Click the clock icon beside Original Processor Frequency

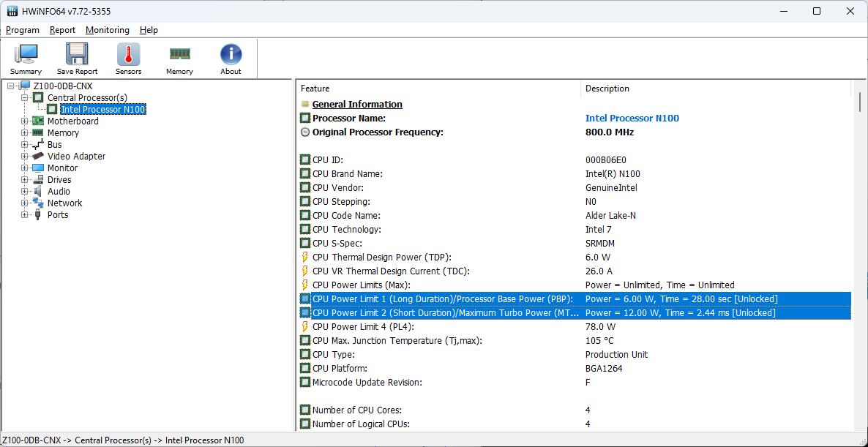(x=305, y=132)
